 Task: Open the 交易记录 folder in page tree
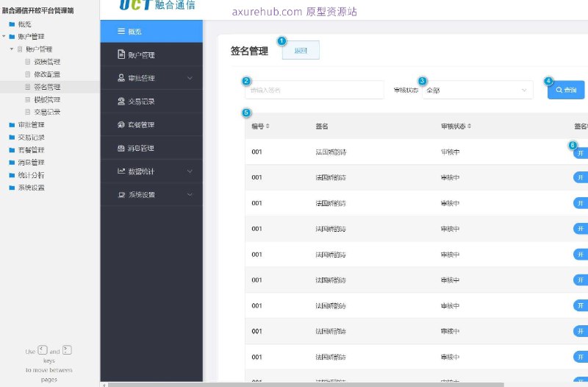point(31,138)
